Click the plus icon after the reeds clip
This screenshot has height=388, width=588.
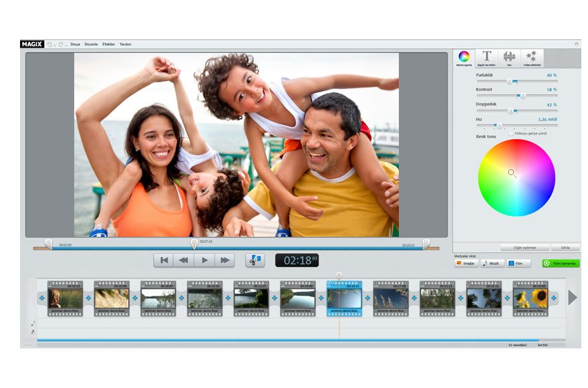[414, 298]
